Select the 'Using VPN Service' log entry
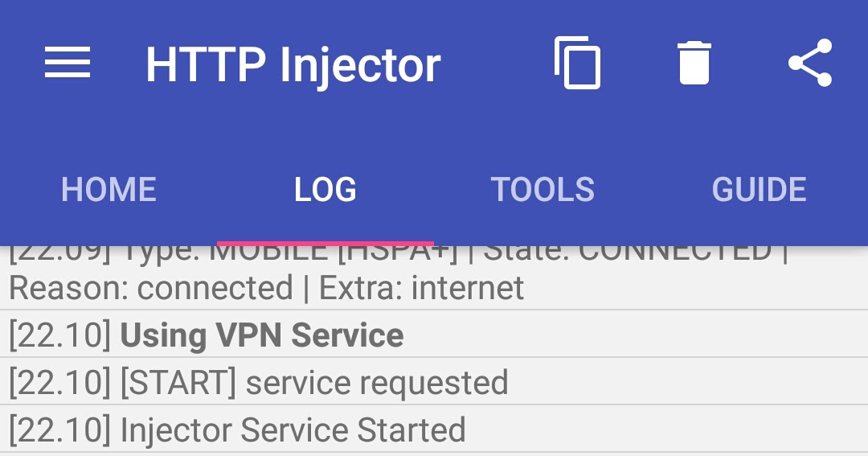This screenshot has height=456, width=868. pyautogui.click(x=434, y=335)
